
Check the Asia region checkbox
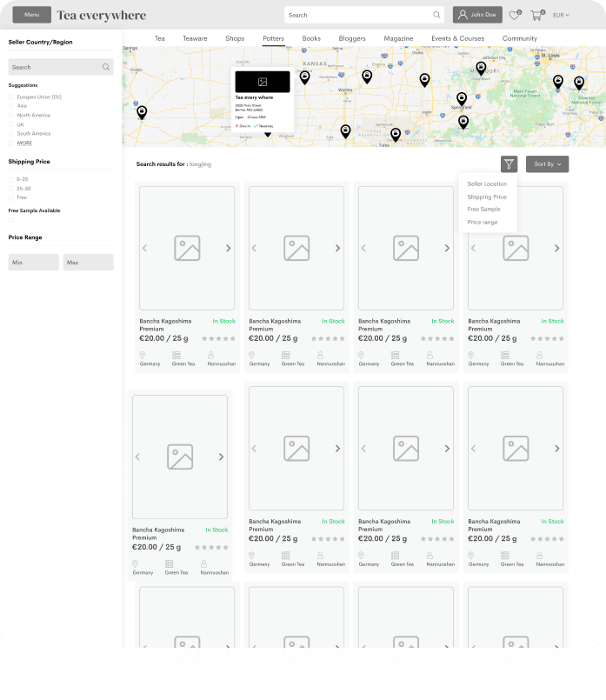[x=10, y=106]
